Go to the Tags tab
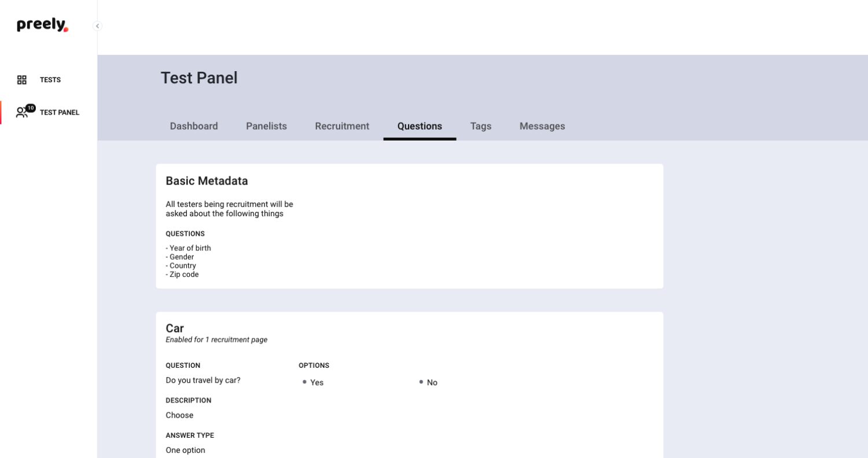Viewport: 868px width, 458px height. 481,126
